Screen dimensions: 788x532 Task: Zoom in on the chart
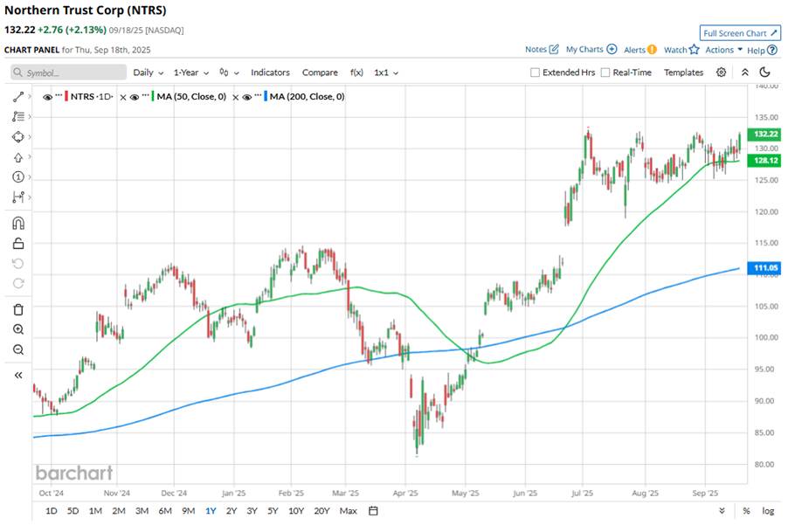(x=18, y=329)
